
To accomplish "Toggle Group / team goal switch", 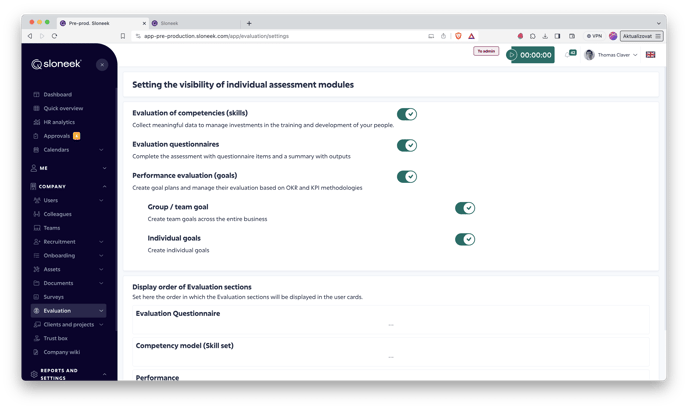I will 465,208.
